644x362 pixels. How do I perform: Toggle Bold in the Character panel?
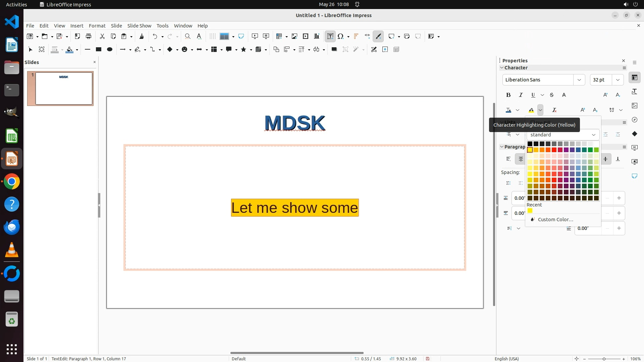pyautogui.click(x=508, y=95)
